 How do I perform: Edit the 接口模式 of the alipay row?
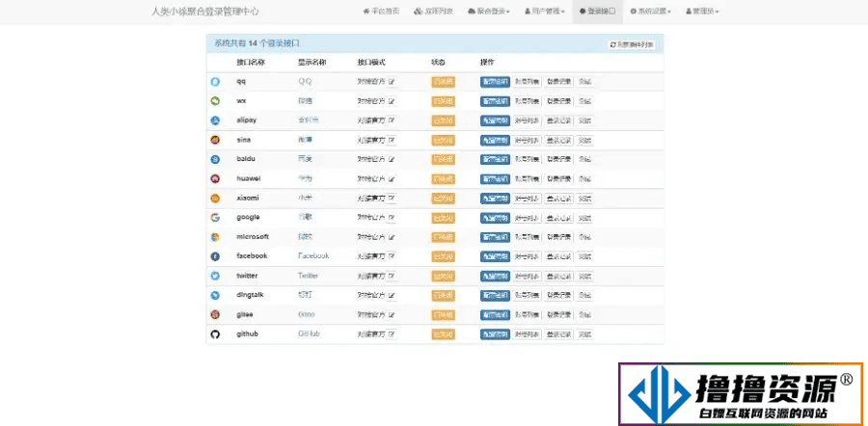click(x=392, y=120)
